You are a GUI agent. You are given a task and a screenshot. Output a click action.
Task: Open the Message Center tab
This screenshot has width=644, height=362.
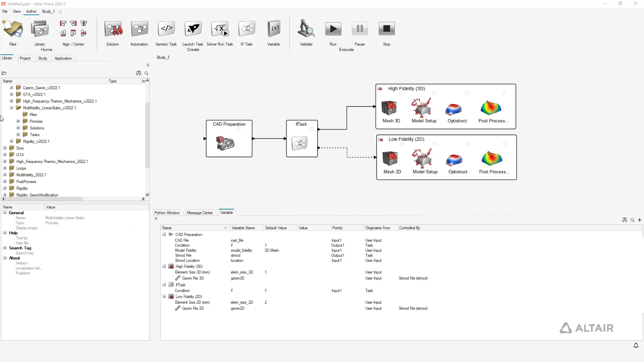[200, 213]
